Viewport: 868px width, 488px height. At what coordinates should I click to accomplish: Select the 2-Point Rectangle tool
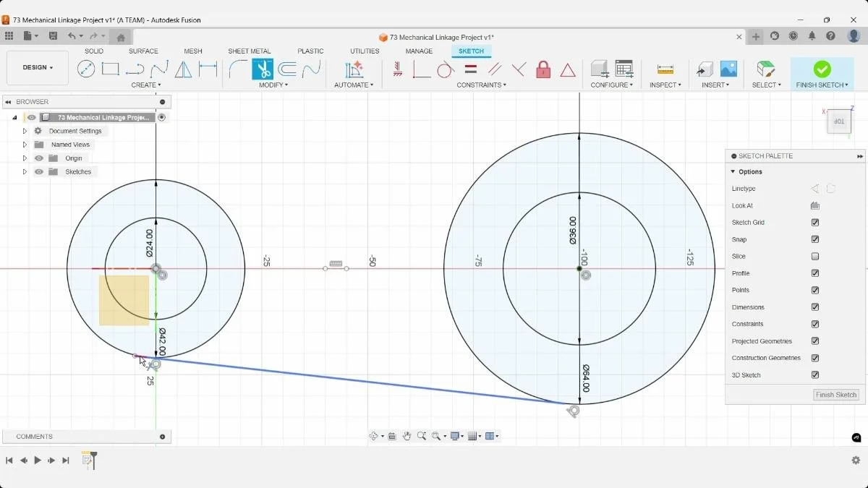click(x=111, y=69)
